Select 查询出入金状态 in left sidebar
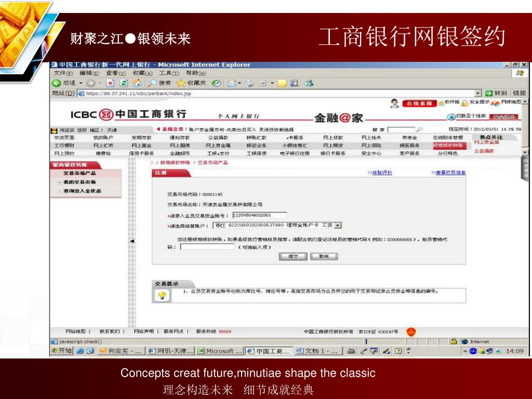The image size is (532, 399). (82, 191)
